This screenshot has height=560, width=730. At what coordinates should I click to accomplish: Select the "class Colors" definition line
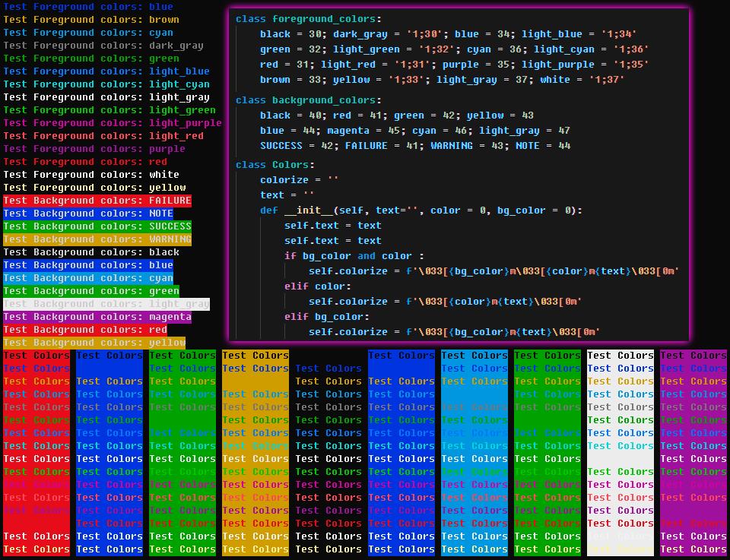[275, 165]
